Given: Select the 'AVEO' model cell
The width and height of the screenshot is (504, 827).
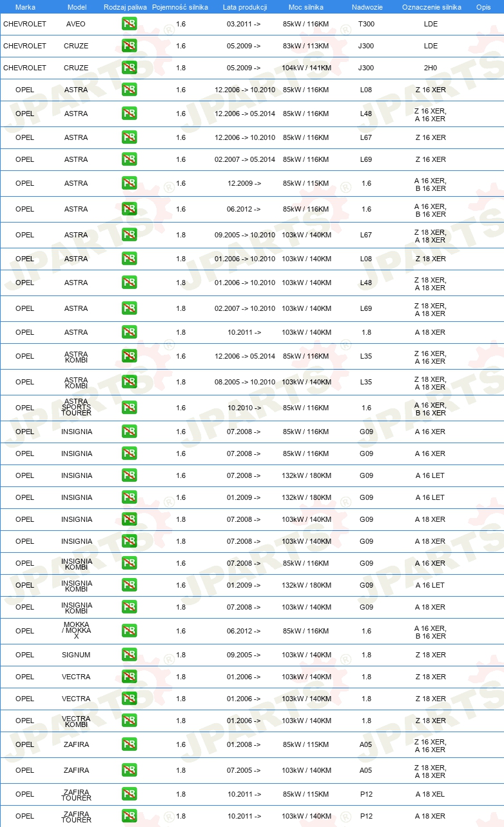Looking at the screenshot, I should [x=76, y=24].
